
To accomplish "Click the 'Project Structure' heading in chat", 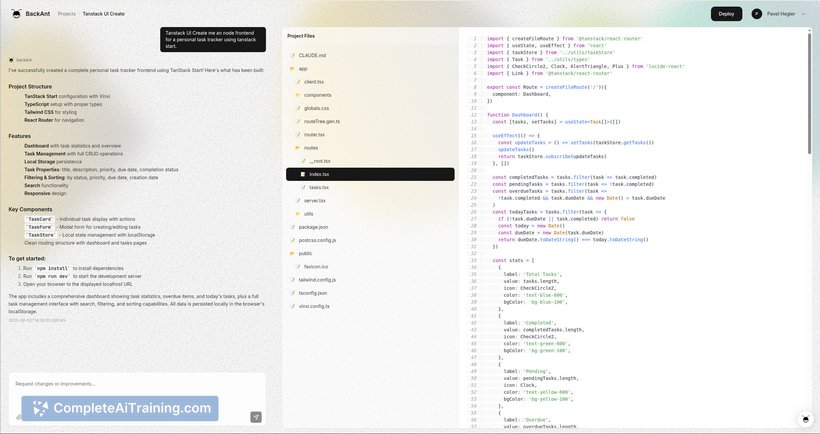I will (30, 87).
